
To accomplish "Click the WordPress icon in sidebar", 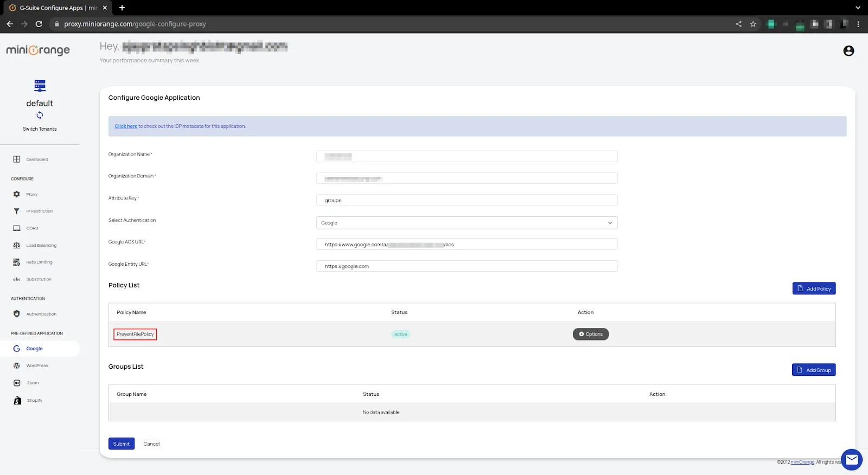I will pos(17,365).
